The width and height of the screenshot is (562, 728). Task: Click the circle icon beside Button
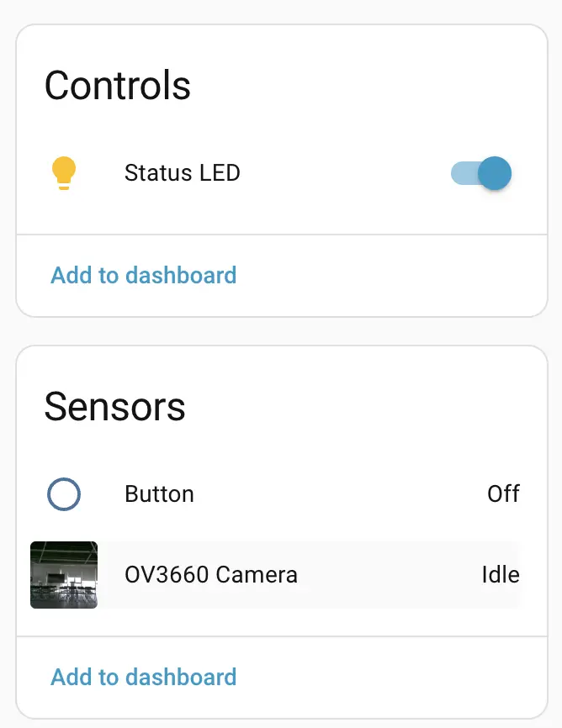coord(64,494)
